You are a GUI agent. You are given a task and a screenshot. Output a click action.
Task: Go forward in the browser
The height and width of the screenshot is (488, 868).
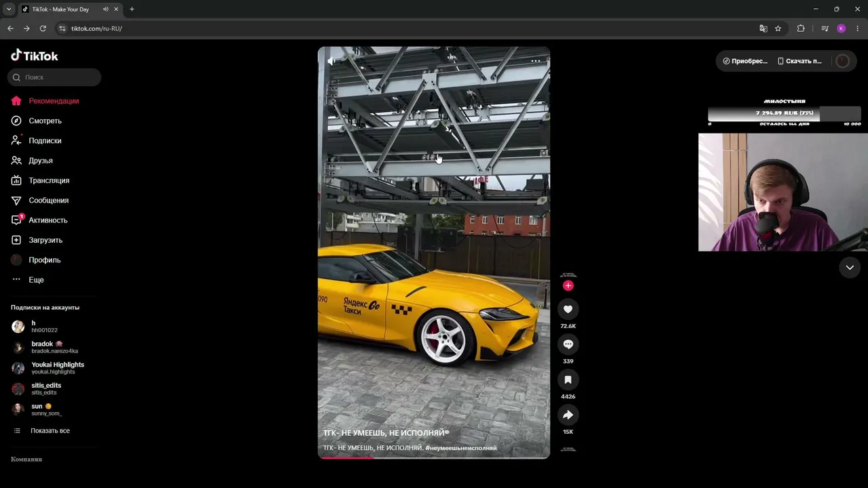coord(26,28)
